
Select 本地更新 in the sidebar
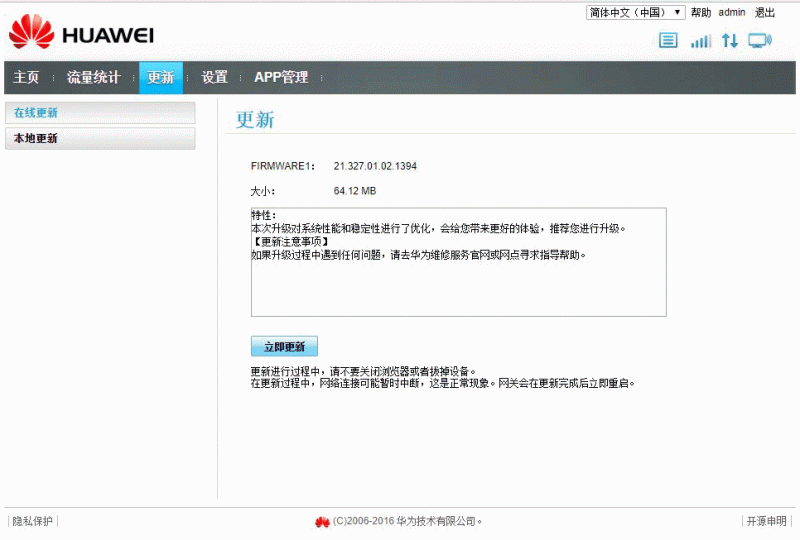click(x=100, y=138)
